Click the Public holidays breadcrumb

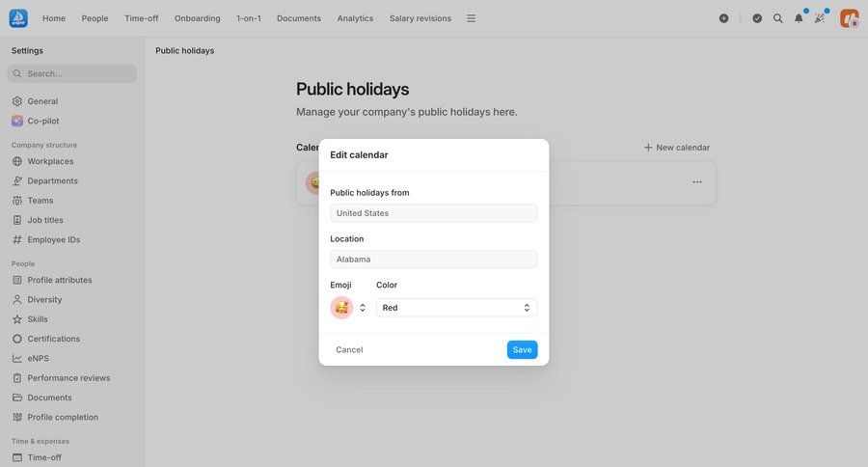185,50
